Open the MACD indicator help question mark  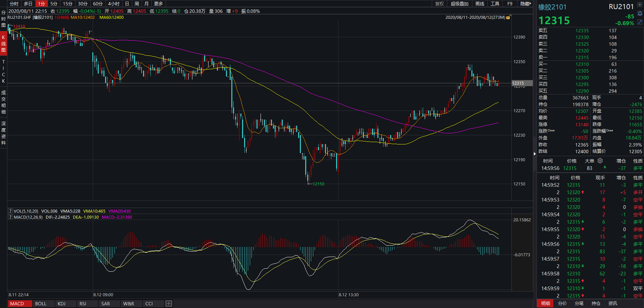click(x=10, y=217)
